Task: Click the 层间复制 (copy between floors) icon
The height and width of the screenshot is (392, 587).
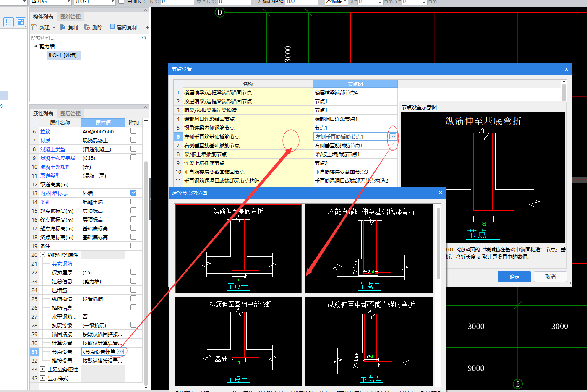Action: pyautogui.click(x=112, y=27)
